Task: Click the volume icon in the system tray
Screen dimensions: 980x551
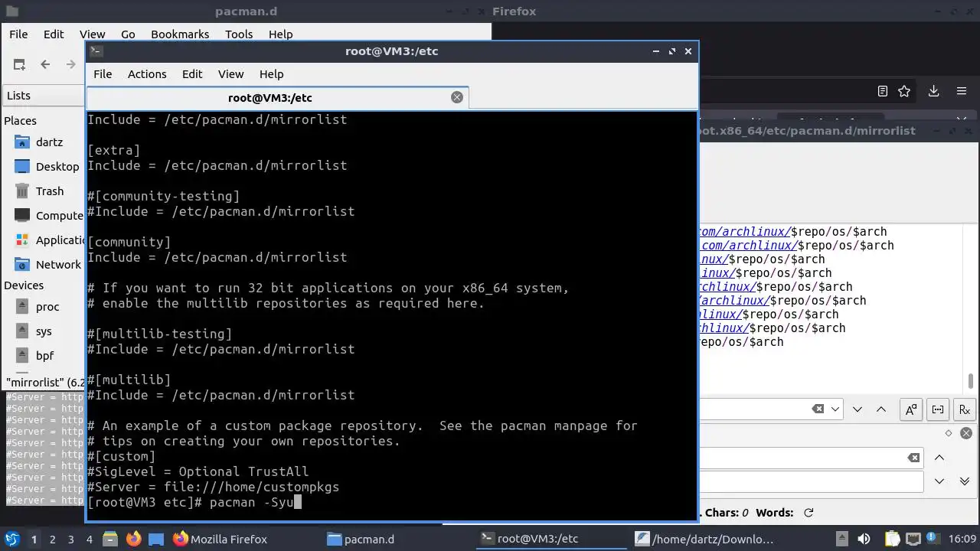Action: click(x=864, y=539)
